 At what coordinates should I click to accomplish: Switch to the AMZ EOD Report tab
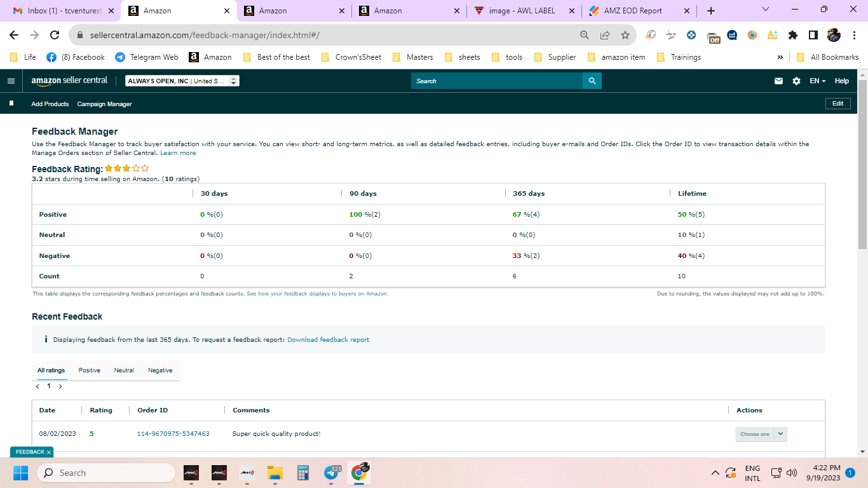640,11
